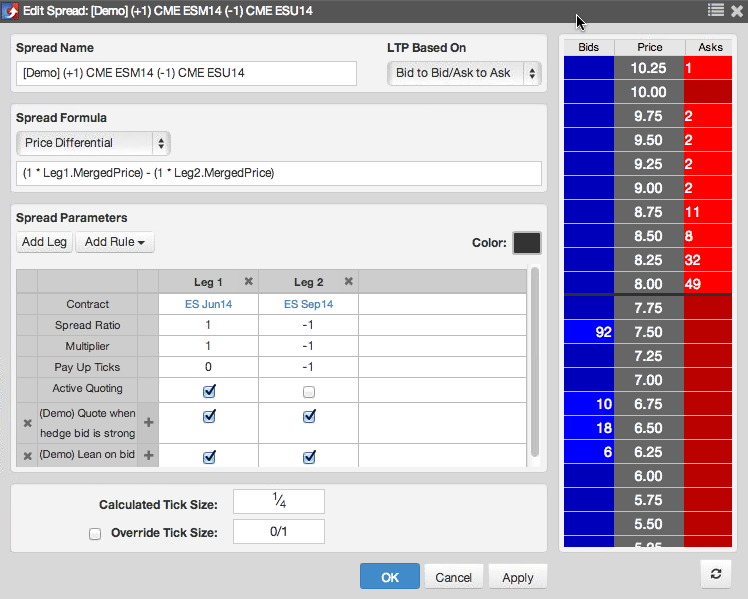748x599 pixels.
Task: Uncheck Quote when hedge bid strong Leg 1
Action: [x=209, y=416]
